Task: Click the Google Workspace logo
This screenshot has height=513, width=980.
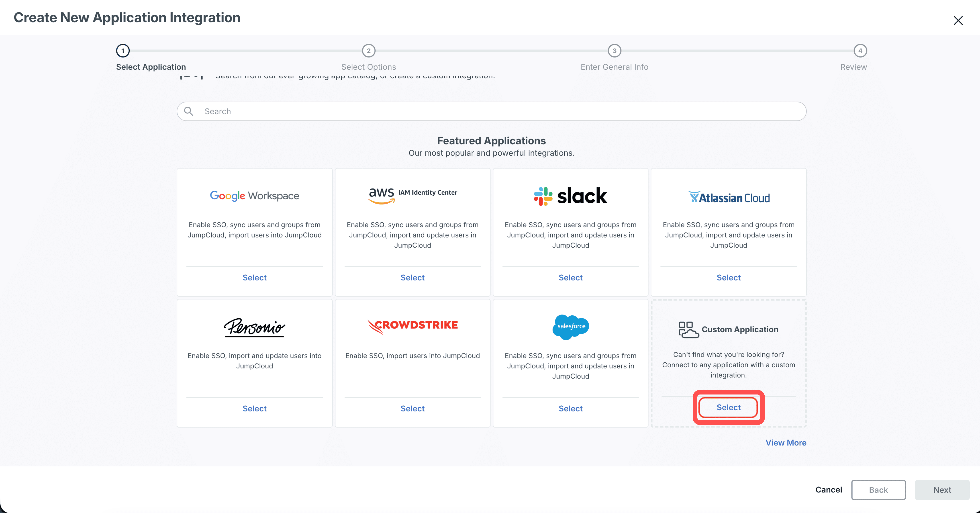Action: (x=255, y=196)
